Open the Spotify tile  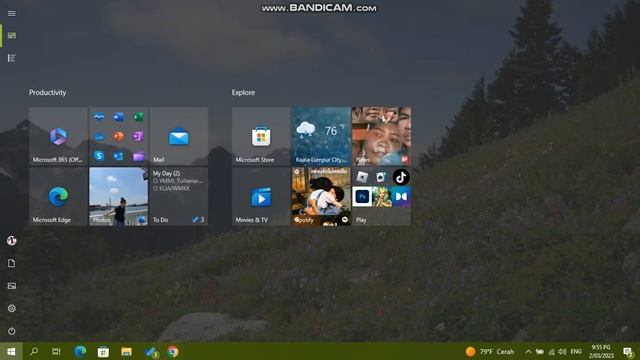[321, 196]
